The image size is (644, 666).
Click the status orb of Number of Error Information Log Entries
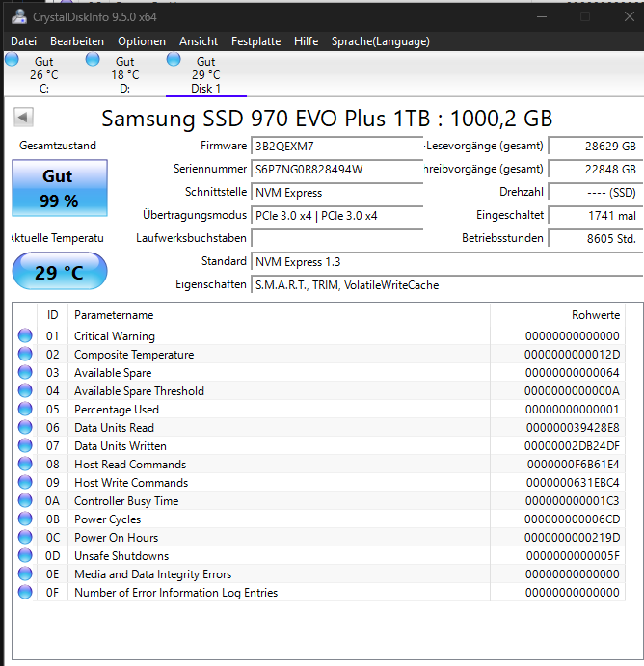point(25,592)
